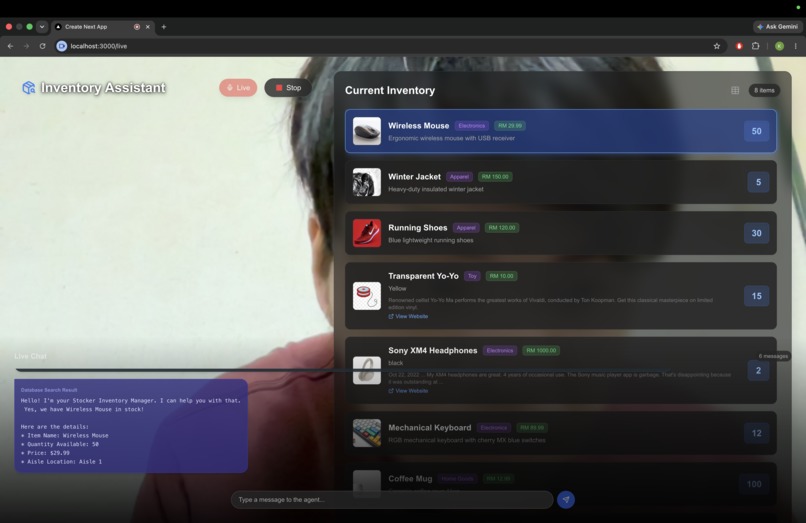Click the Current Inventory heading

click(x=390, y=91)
